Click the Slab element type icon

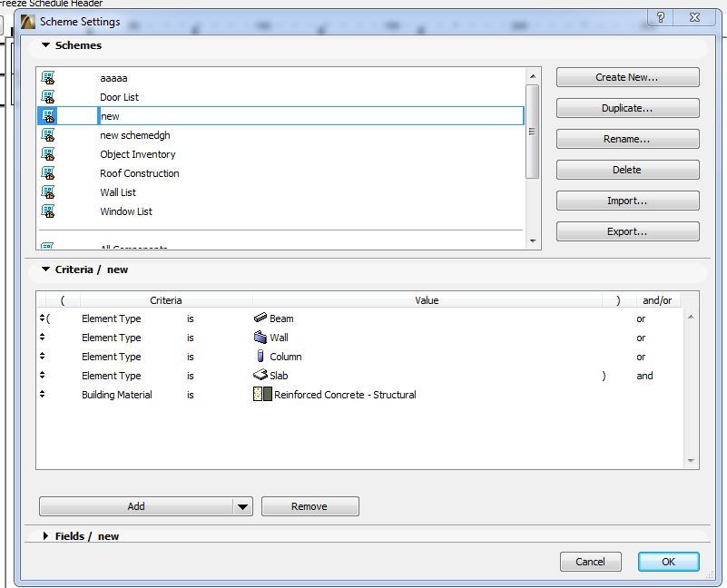[x=260, y=375]
